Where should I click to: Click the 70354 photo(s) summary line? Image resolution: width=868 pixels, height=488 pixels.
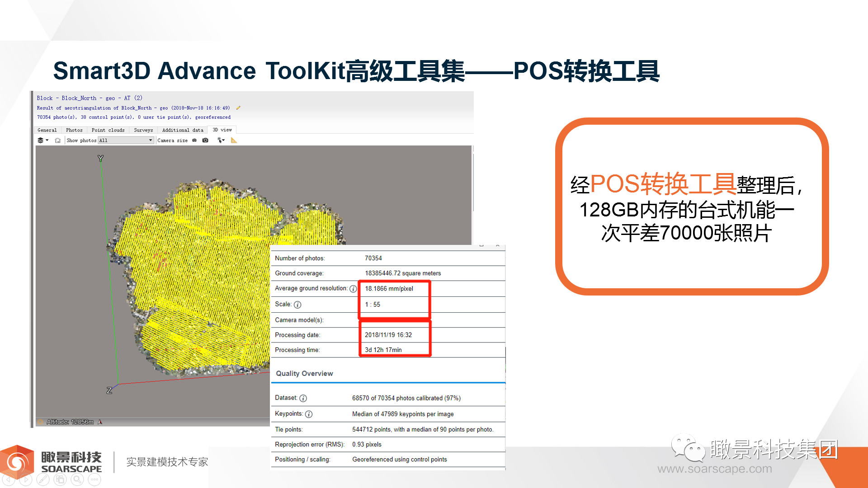(x=134, y=117)
